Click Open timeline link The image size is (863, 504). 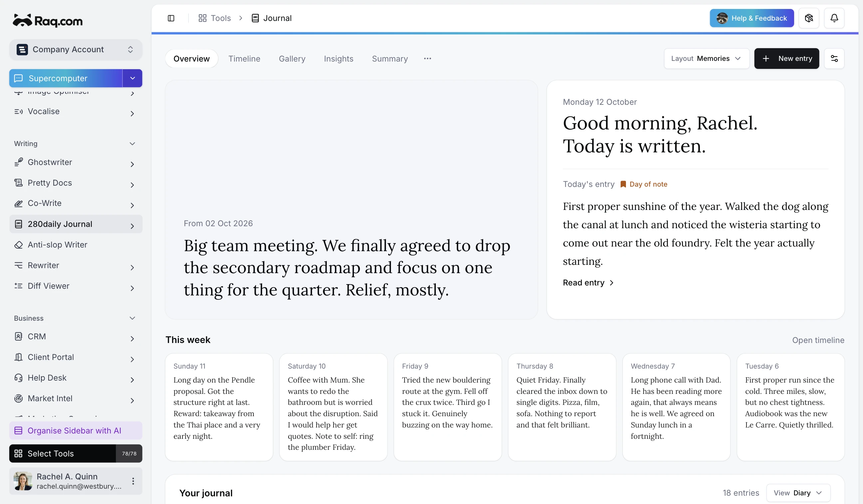[818, 340]
